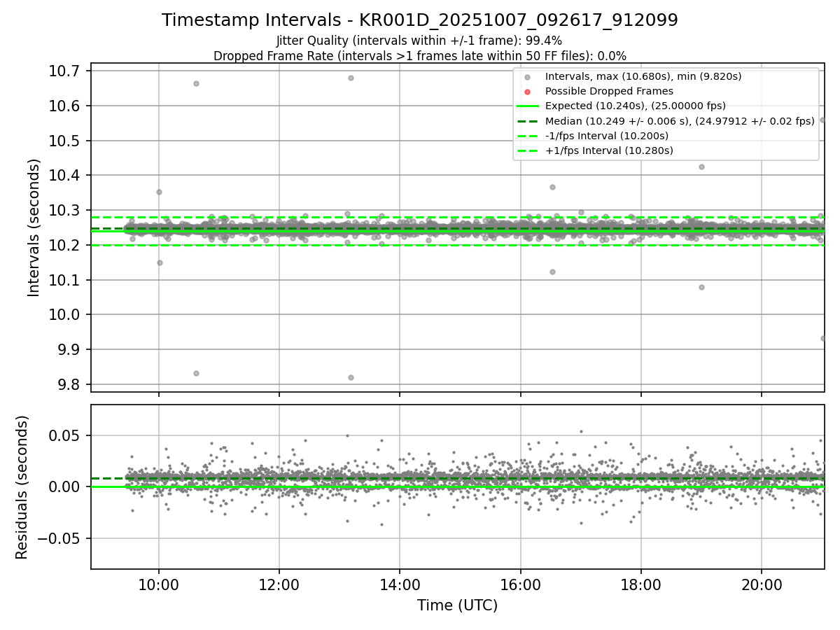Click the '20:00' x-axis tick label

[762, 584]
